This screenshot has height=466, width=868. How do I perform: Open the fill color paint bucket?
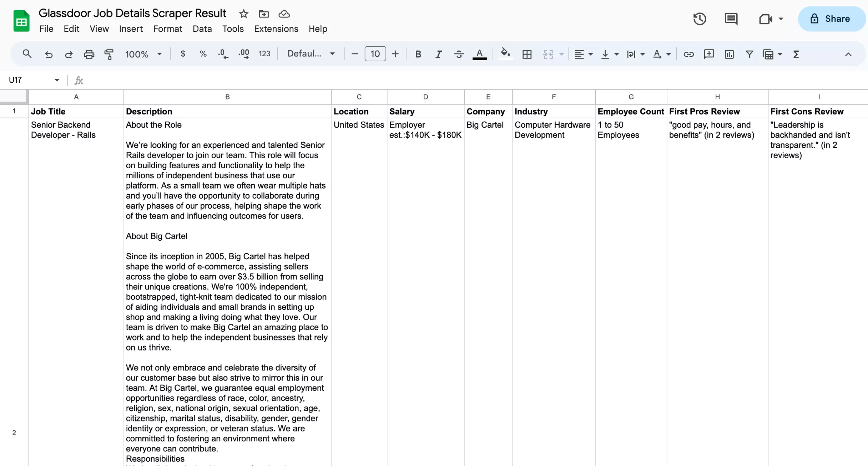click(x=505, y=53)
